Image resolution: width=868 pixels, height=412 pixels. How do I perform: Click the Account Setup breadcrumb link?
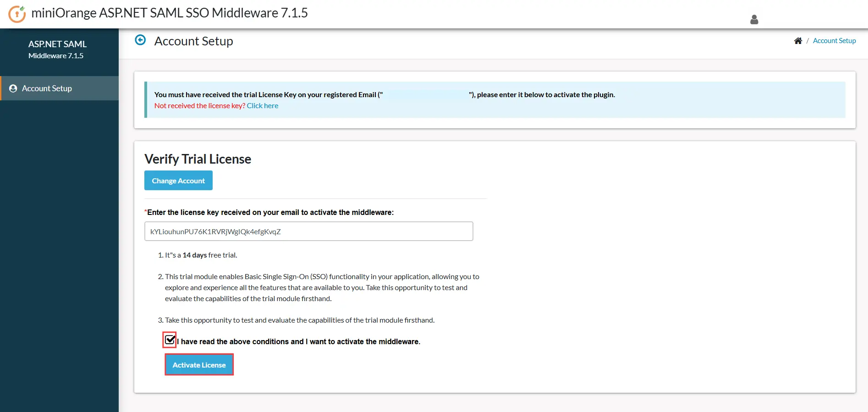click(834, 41)
